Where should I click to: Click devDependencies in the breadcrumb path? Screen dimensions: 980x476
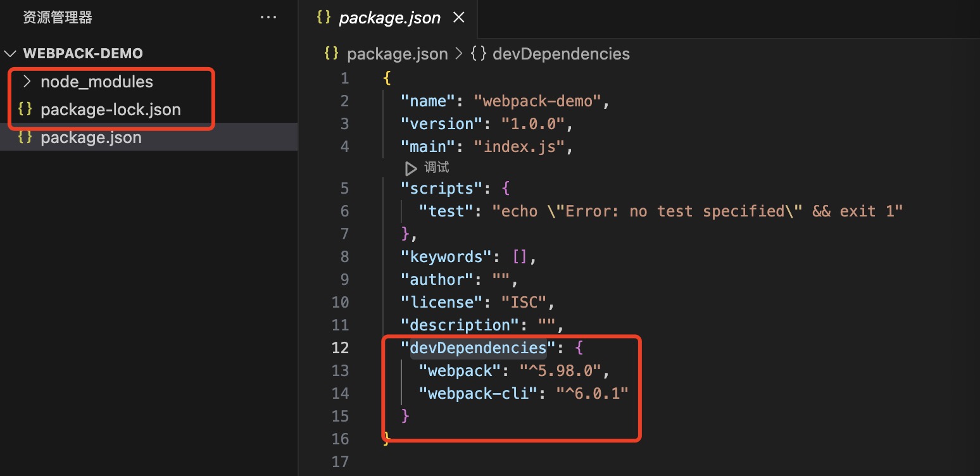(x=561, y=54)
